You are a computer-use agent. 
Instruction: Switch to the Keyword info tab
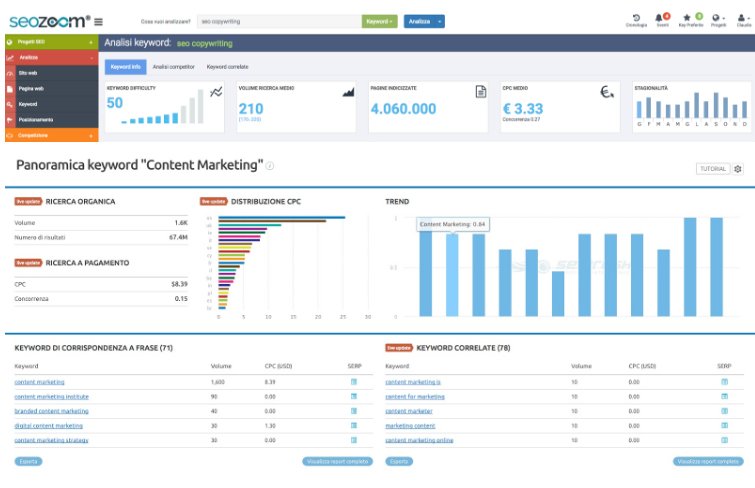pyautogui.click(x=125, y=67)
